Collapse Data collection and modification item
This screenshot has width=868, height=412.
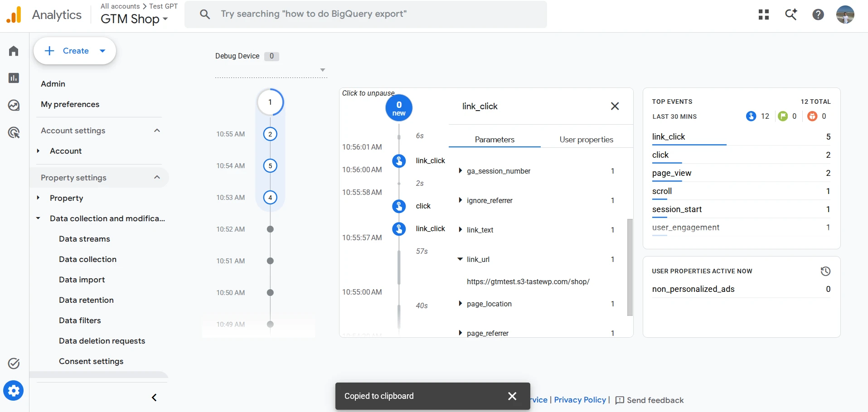pyautogui.click(x=38, y=218)
